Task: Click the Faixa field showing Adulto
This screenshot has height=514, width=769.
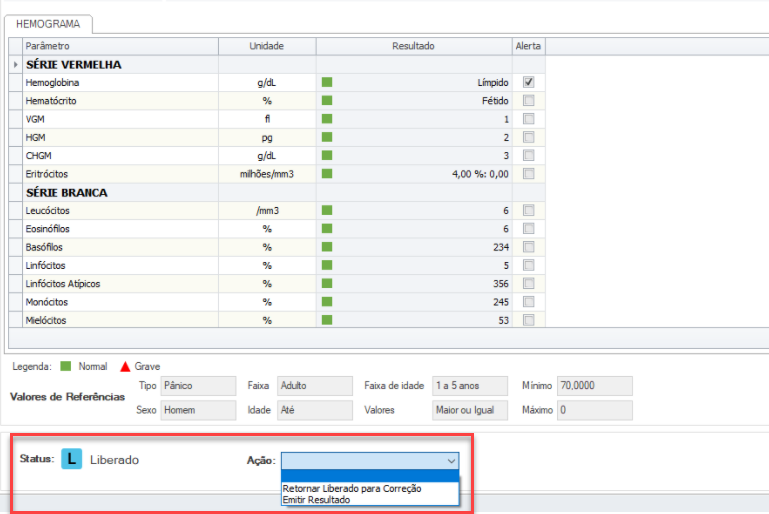Action: point(315,386)
